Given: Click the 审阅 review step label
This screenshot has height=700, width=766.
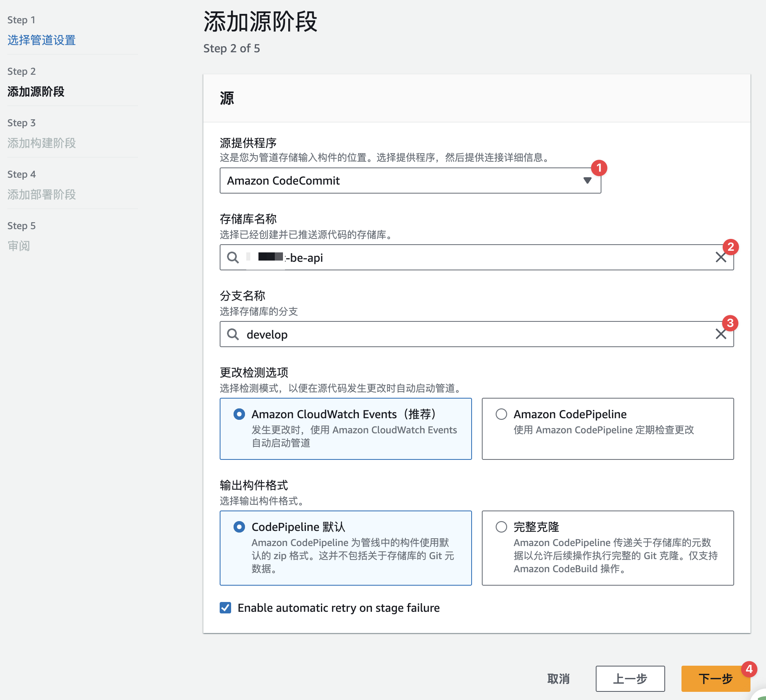Looking at the screenshot, I should (x=19, y=246).
